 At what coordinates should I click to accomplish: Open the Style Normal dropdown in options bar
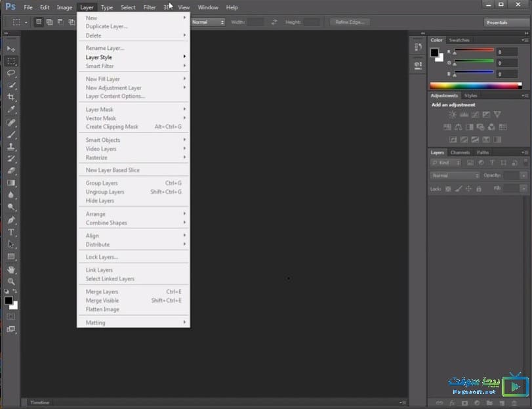click(208, 22)
